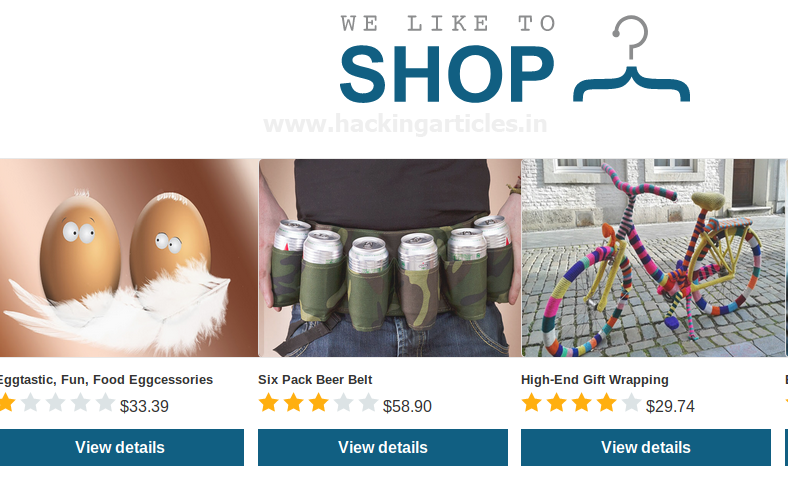The height and width of the screenshot is (480, 788).
Task: Click the last grey star of Eggcessories rating
Action: coord(105,403)
